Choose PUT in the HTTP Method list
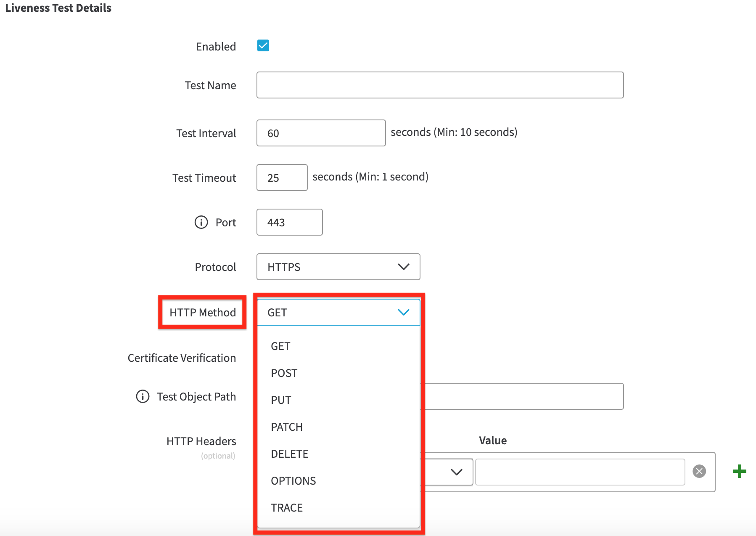The width and height of the screenshot is (756, 536). pyautogui.click(x=281, y=400)
